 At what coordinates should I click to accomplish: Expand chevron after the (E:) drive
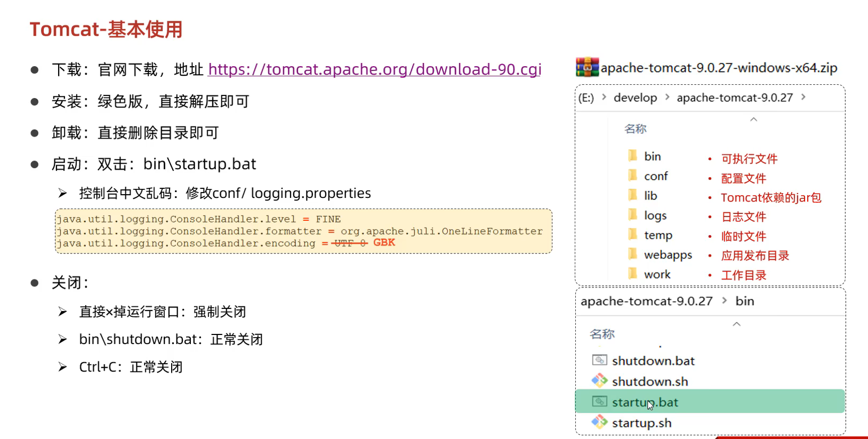point(604,97)
